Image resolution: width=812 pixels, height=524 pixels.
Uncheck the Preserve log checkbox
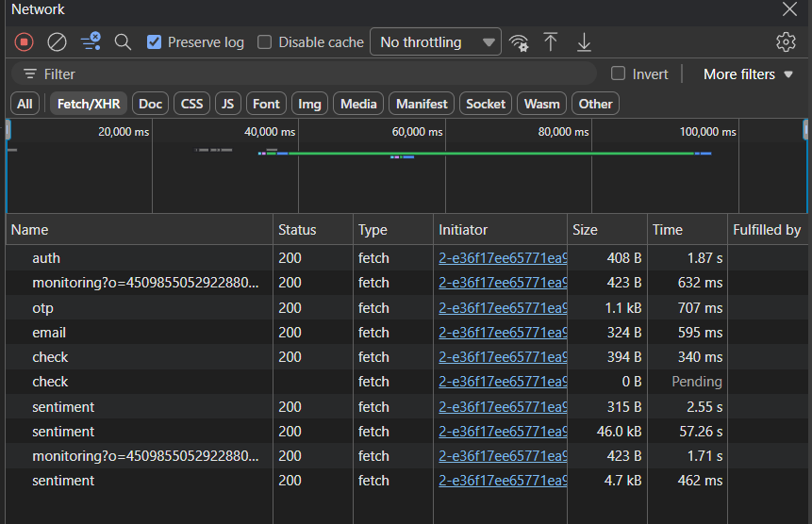[155, 42]
